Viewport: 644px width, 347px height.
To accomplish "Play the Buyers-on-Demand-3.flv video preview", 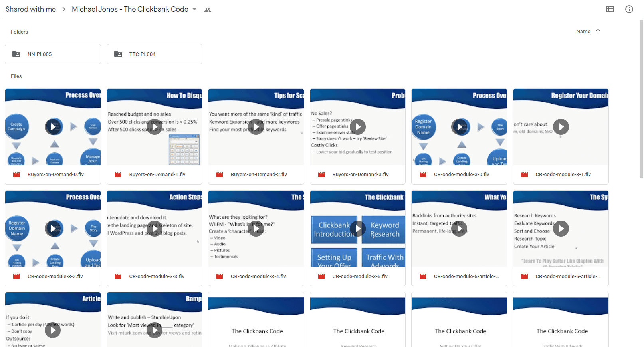I will point(358,127).
